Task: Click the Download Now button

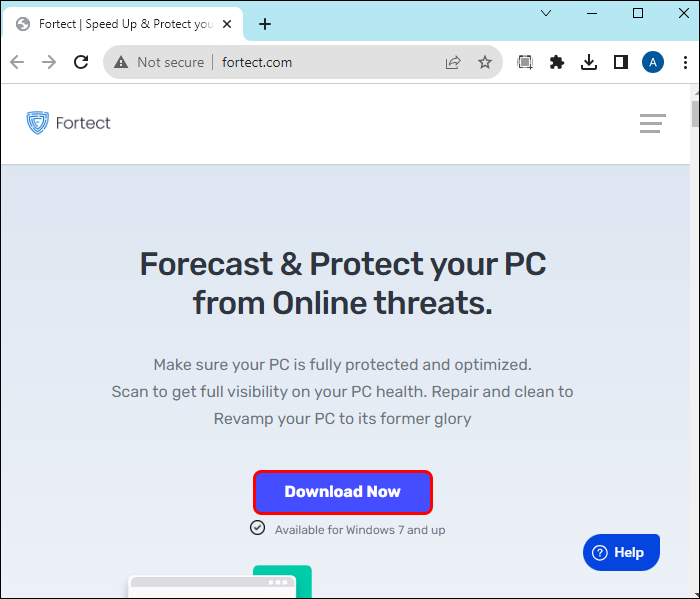Action: pos(342,492)
